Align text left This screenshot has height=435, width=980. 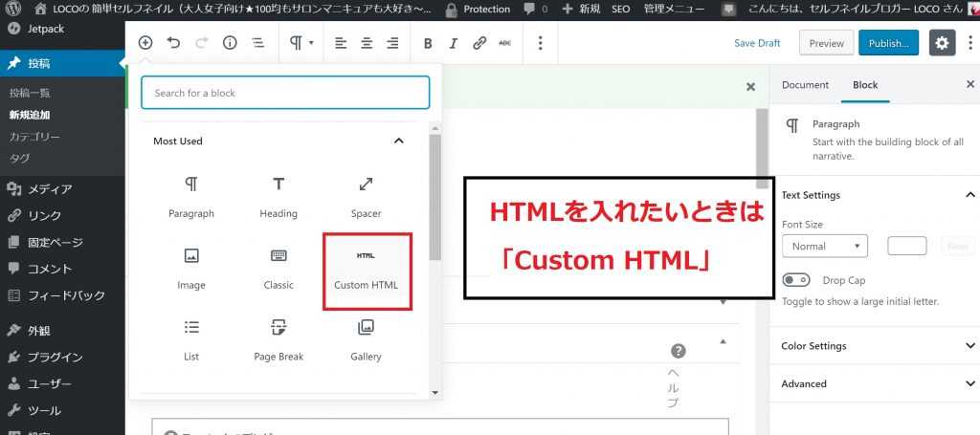click(x=340, y=43)
